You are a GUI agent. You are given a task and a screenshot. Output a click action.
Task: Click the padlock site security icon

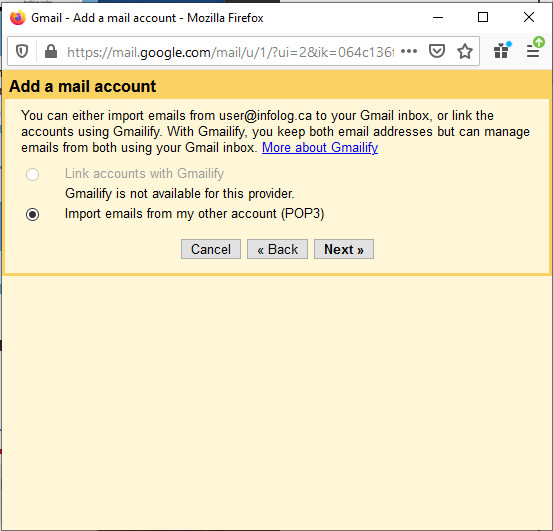51,51
